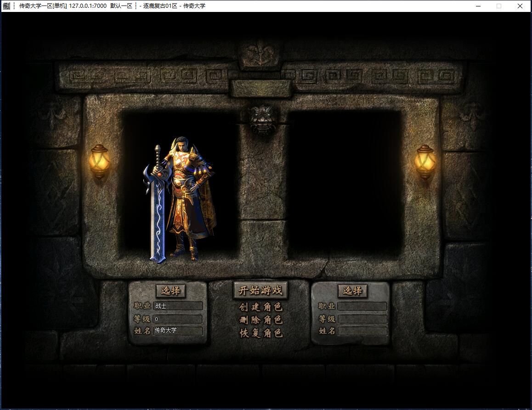Screen dimensions: 532x410
Task: Click the 等级 field showing 0
Action: (178, 319)
